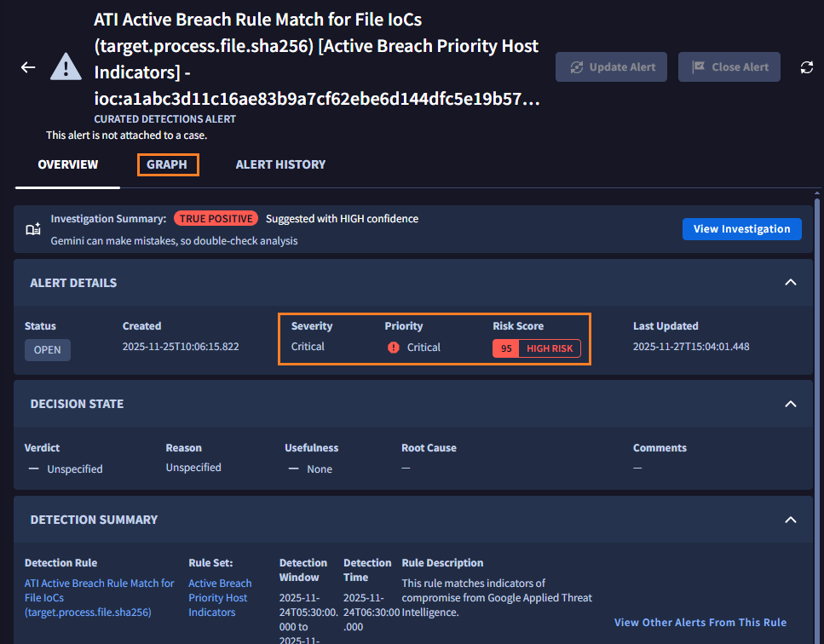Collapse the Detection Summary section
This screenshot has height=644, width=824.
pyautogui.click(x=790, y=520)
